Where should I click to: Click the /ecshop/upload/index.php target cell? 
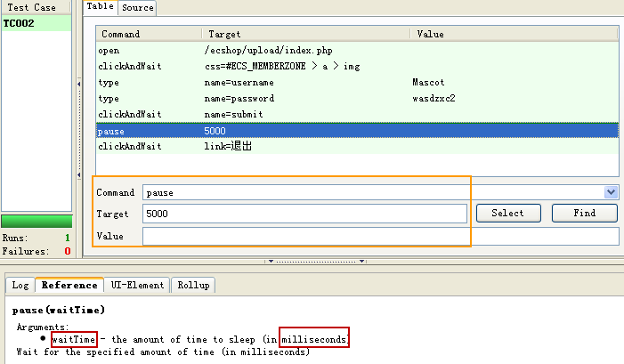pyautogui.click(x=268, y=51)
